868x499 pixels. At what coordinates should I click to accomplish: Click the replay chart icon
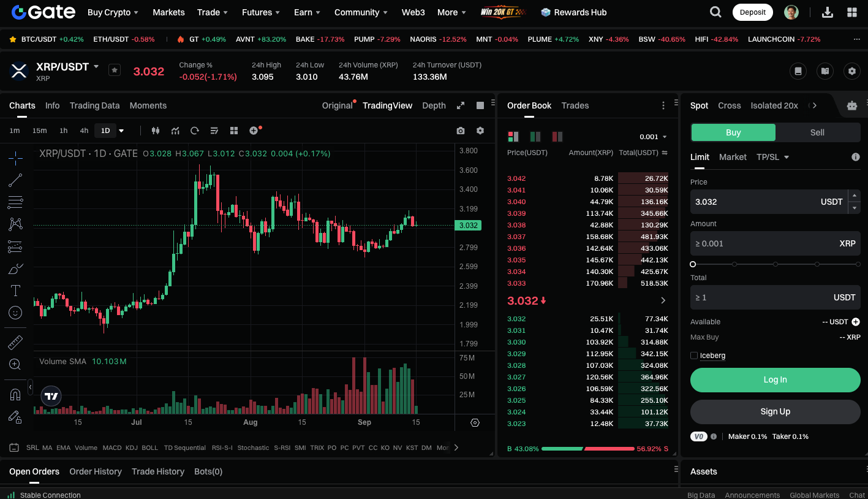point(195,131)
